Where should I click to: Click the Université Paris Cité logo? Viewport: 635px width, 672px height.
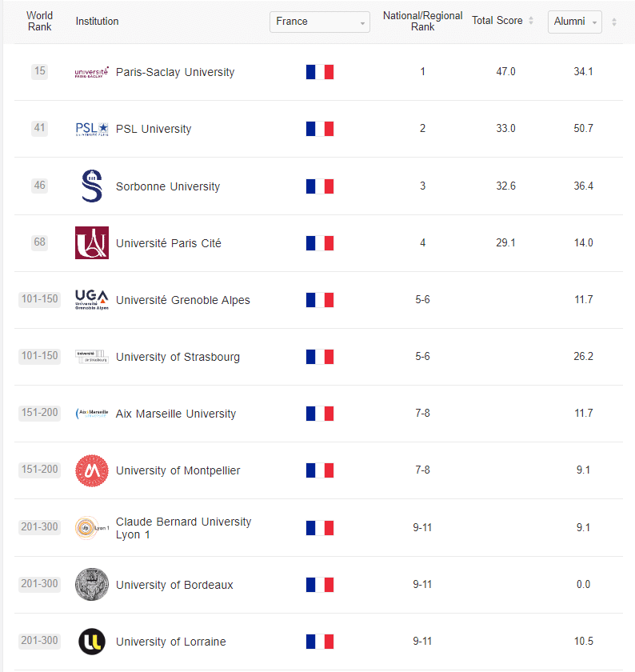92,243
